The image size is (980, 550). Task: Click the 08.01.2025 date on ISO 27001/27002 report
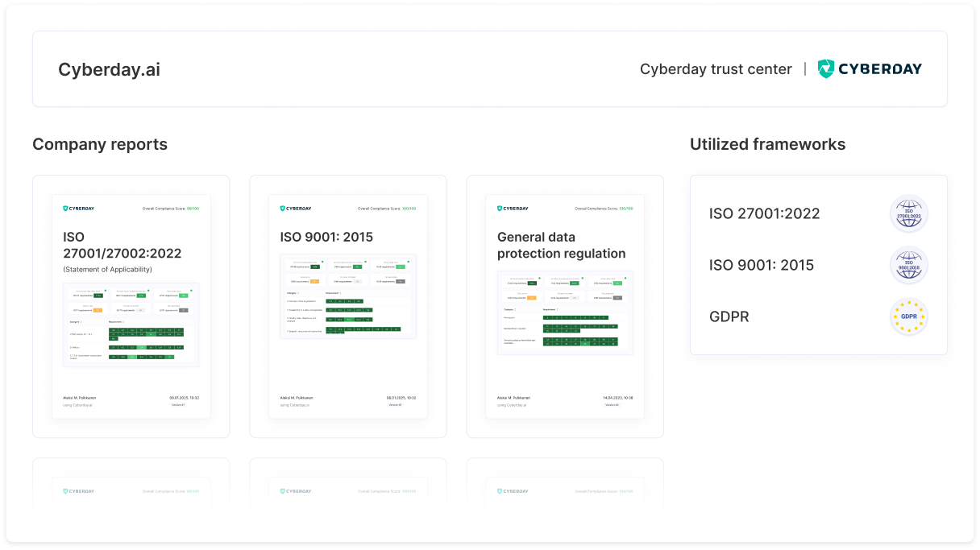tap(185, 398)
